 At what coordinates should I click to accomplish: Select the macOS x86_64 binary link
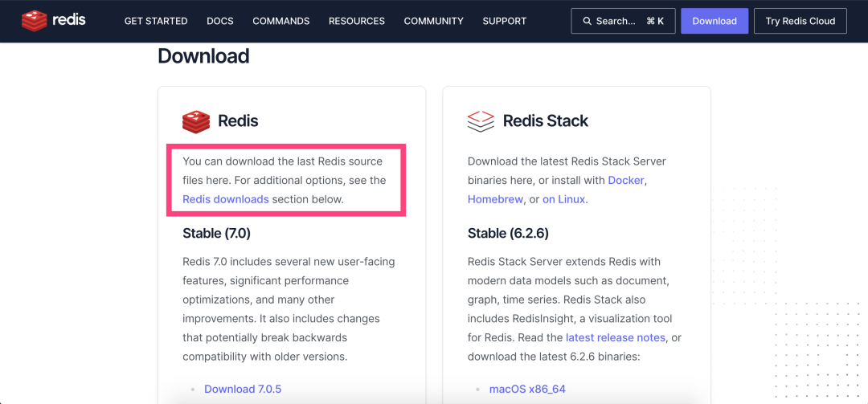click(x=527, y=389)
